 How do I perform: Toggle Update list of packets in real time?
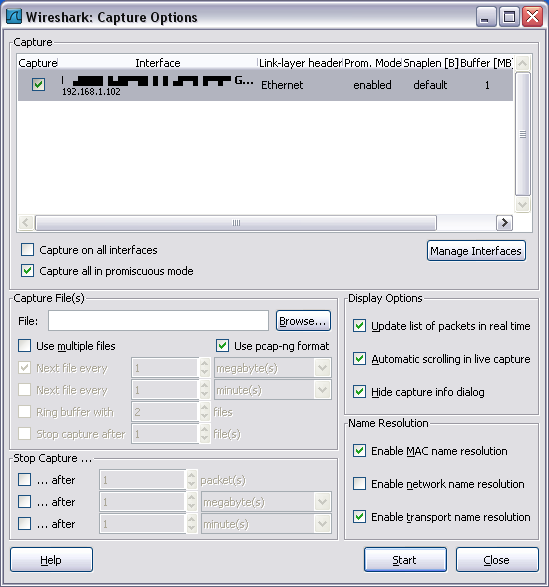360,326
